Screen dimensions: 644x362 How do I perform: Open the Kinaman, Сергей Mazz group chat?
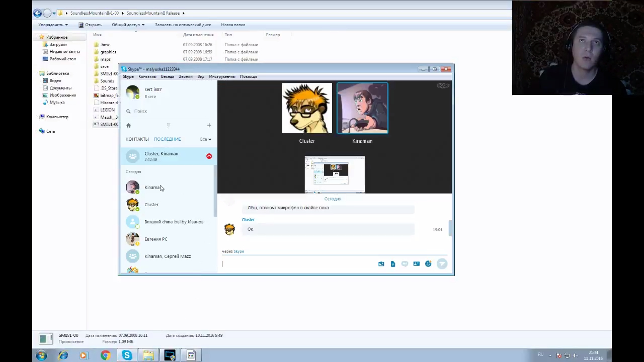click(168, 256)
